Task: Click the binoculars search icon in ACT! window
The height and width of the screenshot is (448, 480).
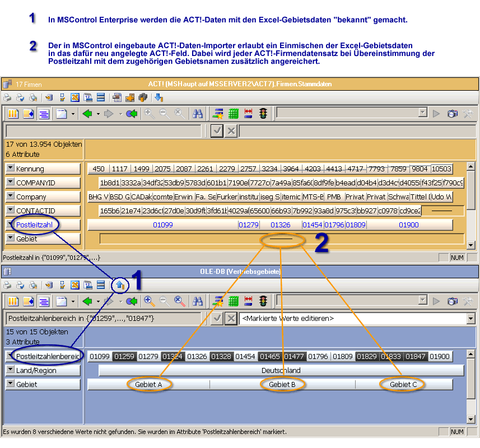Action: [197, 114]
